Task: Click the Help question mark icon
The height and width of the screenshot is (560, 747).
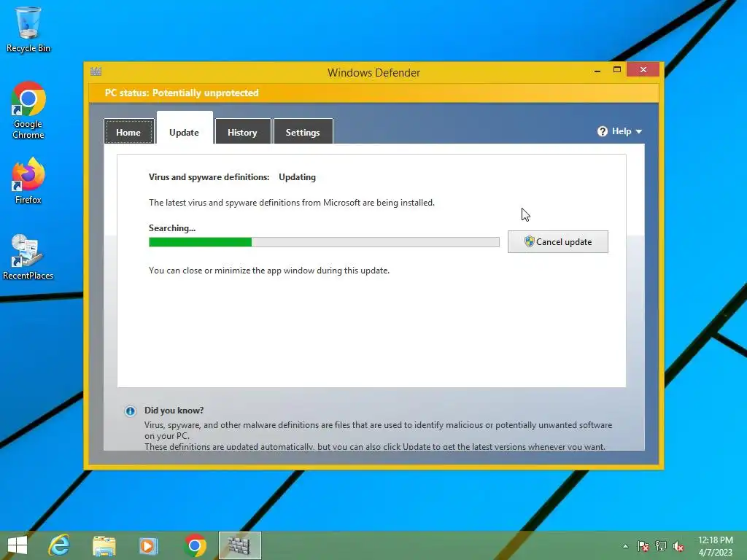Action: tap(603, 131)
